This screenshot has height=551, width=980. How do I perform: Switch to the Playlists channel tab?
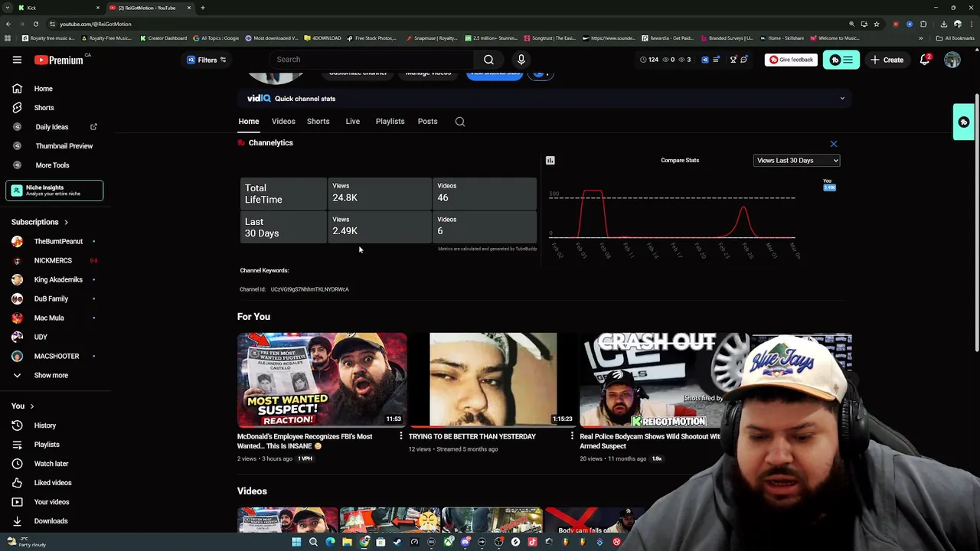tap(390, 122)
